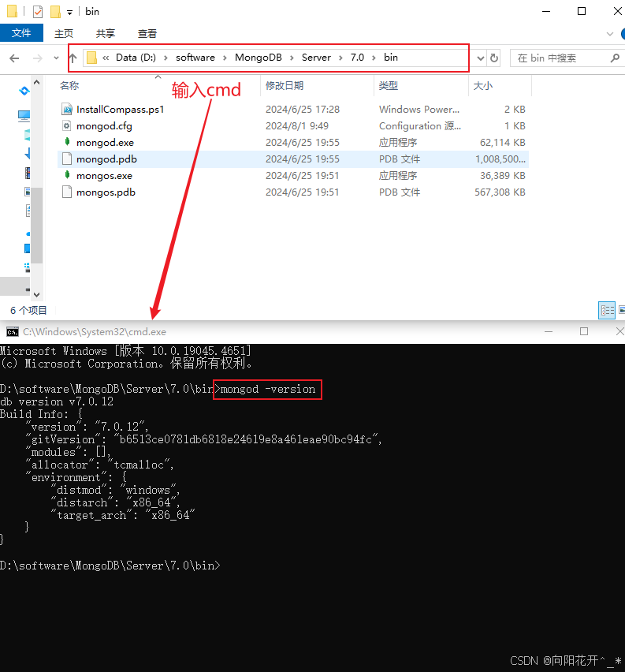625x672 pixels.
Task: Click the InstallCompass.ps1 PowerShell file icon
Action: point(67,110)
